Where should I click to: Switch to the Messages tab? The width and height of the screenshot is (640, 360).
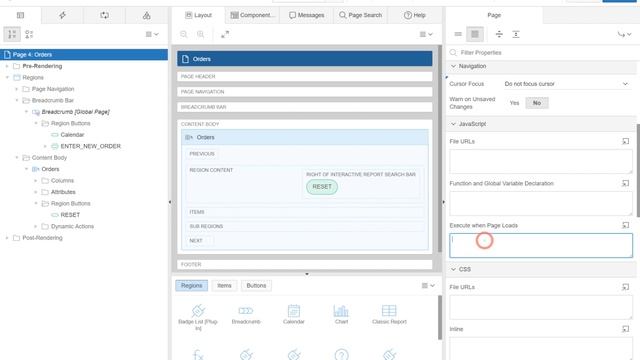click(307, 15)
